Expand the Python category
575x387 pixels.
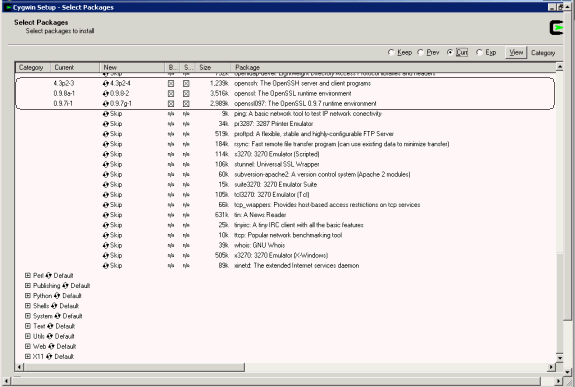pos(28,296)
